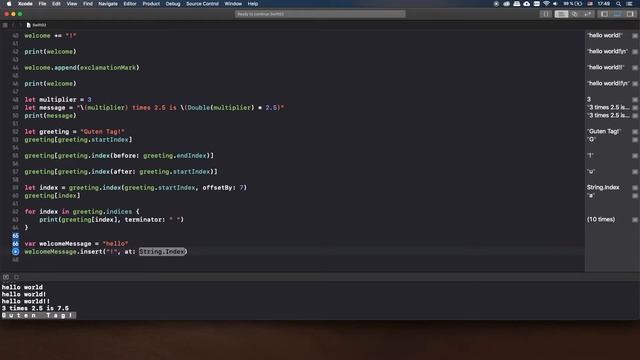Viewport: 640px width, 360px height.
Task: Open the Find menu
Action: (x=88, y=4)
